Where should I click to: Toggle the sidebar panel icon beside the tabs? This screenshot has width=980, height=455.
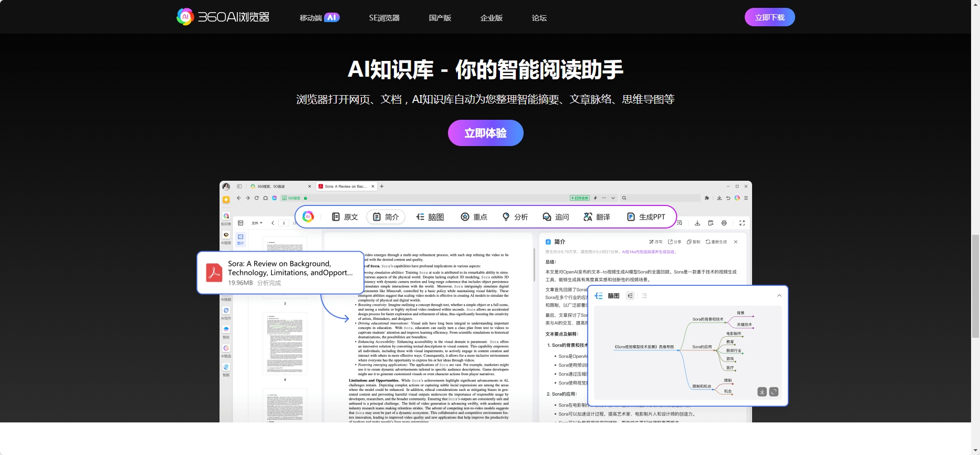tap(239, 187)
